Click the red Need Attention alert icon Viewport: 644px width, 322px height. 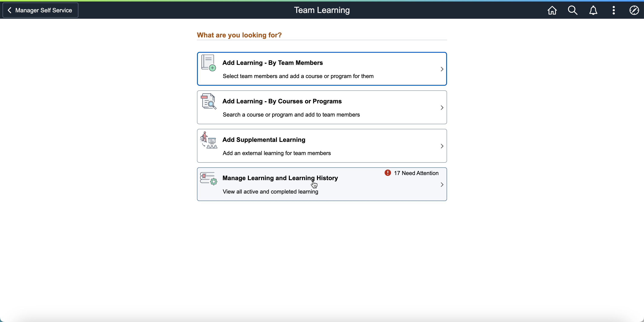(x=388, y=173)
